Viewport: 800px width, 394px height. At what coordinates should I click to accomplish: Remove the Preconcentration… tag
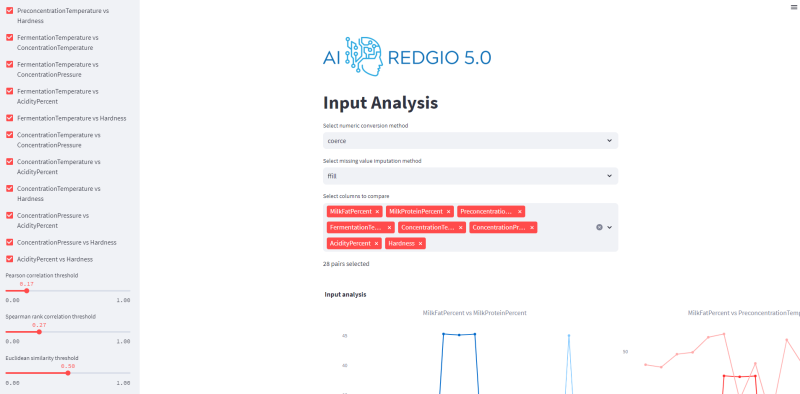click(520, 211)
